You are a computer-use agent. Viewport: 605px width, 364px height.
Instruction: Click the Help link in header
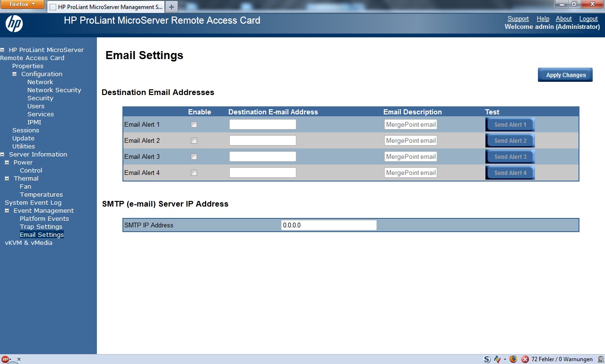[x=543, y=18]
